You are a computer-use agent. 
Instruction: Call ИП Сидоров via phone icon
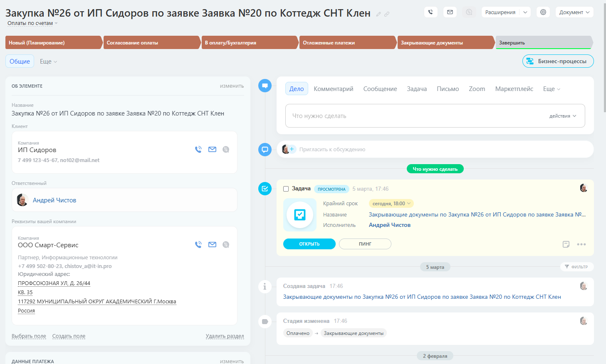[x=198, y=150]
